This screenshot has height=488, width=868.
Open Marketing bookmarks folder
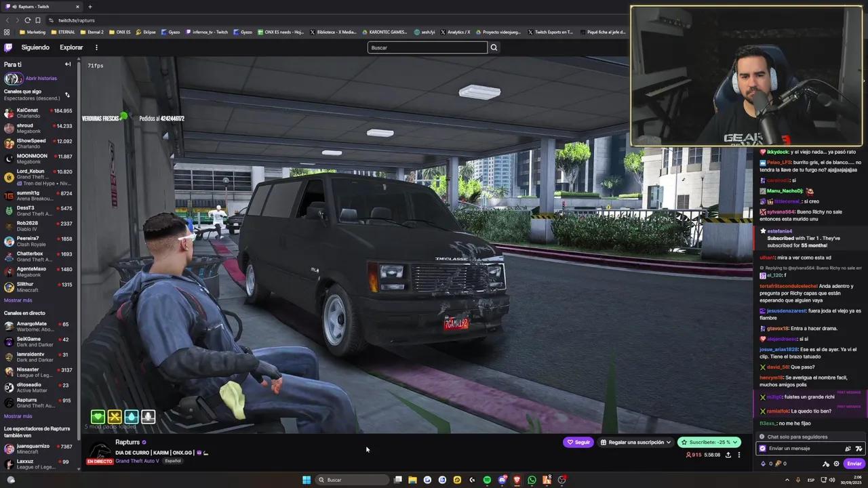33,32
